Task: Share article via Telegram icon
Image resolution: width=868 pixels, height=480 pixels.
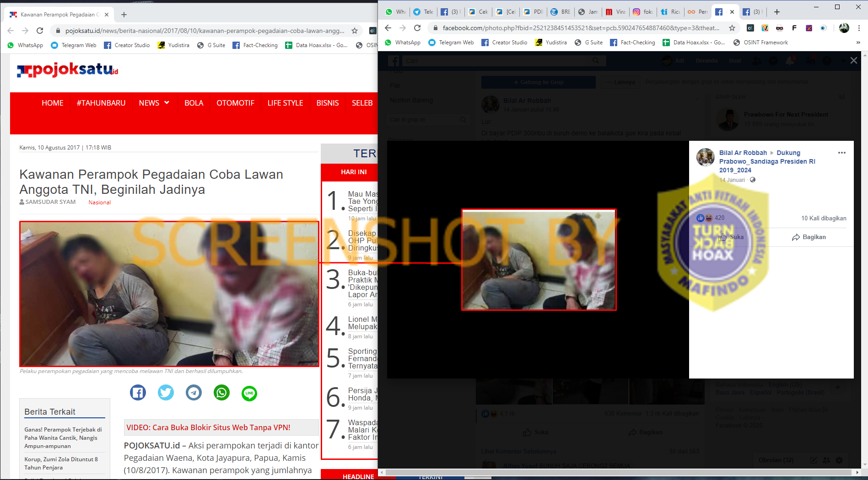Action: 194,393
